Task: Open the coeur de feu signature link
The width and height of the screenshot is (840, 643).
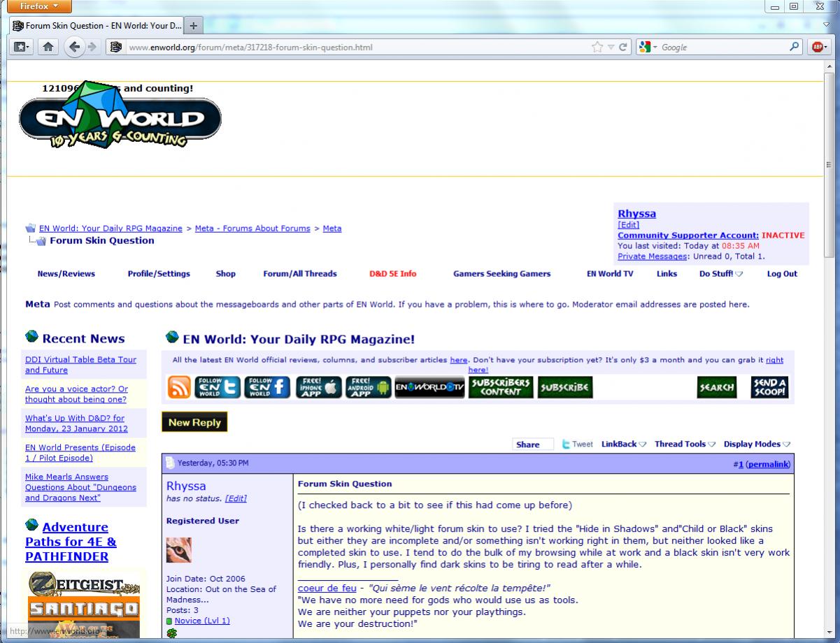Action: 327,588
